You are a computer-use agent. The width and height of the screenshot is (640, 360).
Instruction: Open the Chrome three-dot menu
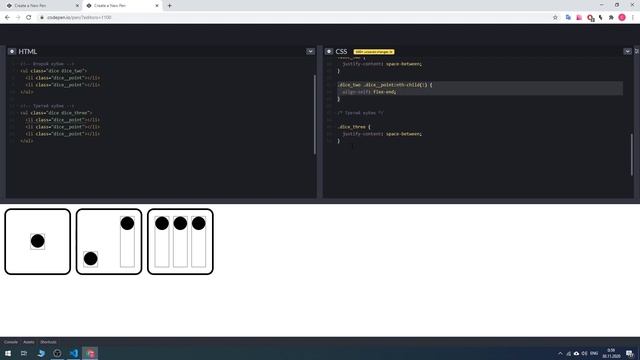point(633,18)
